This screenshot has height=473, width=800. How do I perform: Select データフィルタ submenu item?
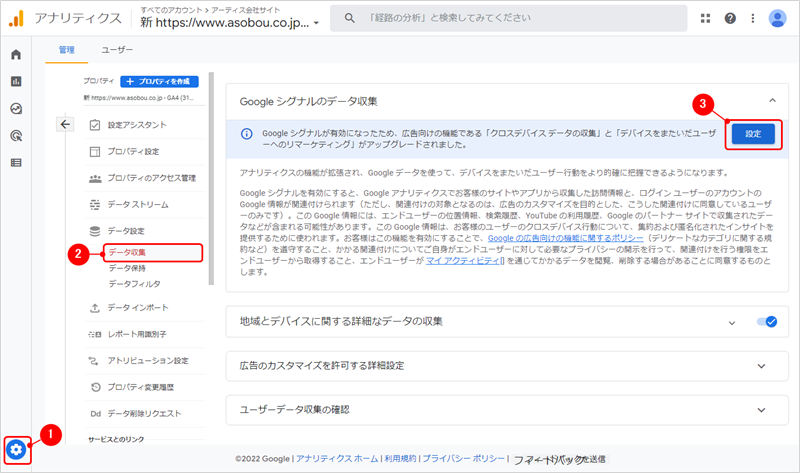(135, 284)
